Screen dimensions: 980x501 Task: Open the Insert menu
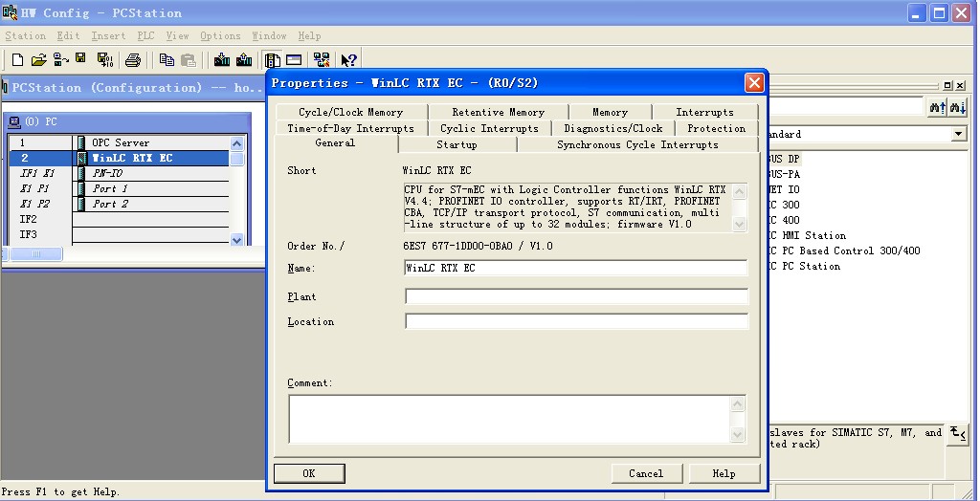pyautogui.click(x=108, y=36)
